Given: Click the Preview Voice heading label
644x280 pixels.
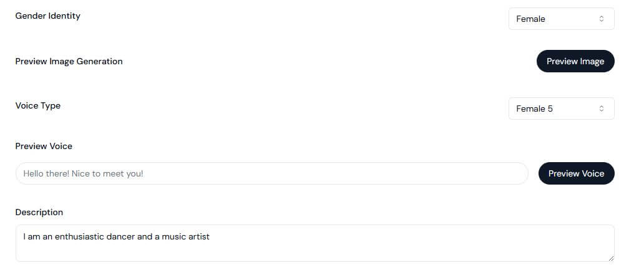Looking at the screenshot, I should (44, 146).
